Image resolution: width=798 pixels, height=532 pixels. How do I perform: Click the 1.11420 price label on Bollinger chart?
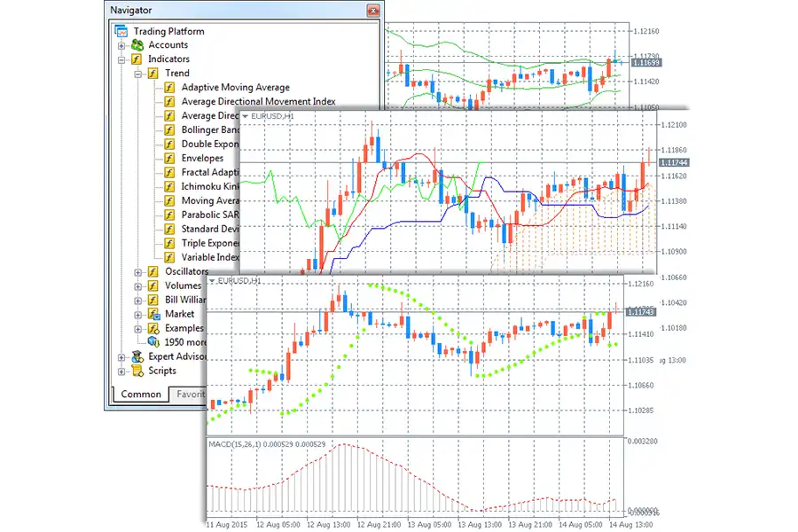click(646, 82)
